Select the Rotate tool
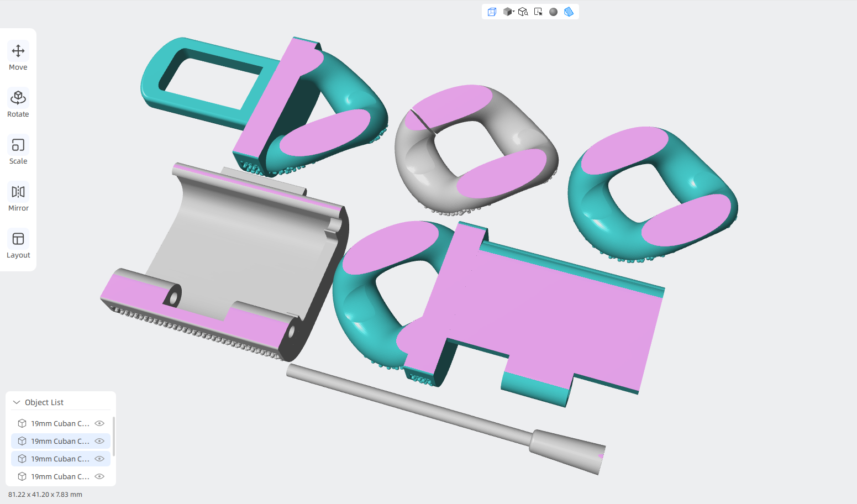This screenshot has height=504, width=857. point(18,103)
